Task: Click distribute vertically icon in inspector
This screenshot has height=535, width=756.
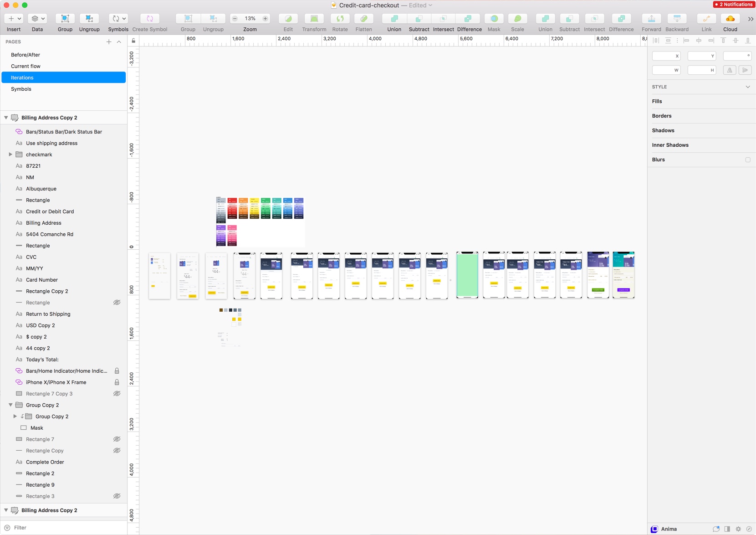Action: pyautogui.click(x=668, y=41)
